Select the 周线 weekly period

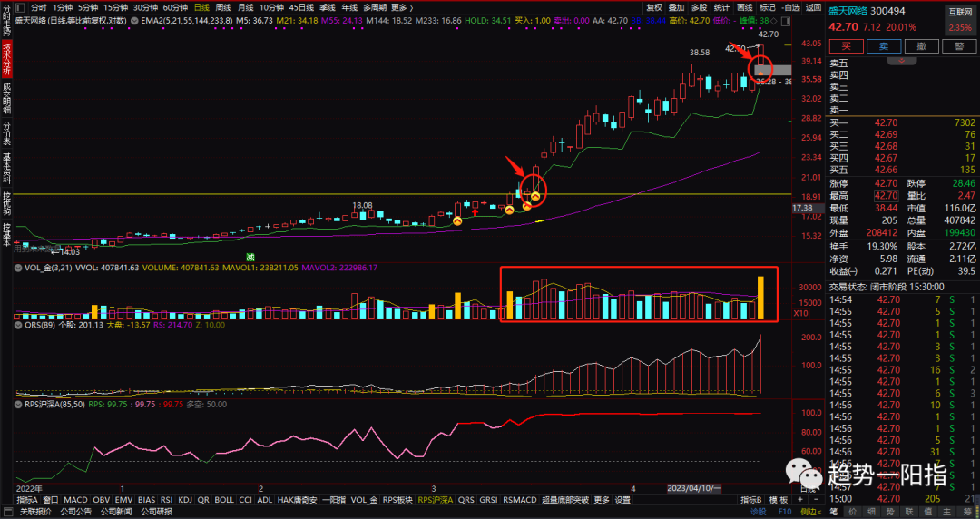click(223, 7)
